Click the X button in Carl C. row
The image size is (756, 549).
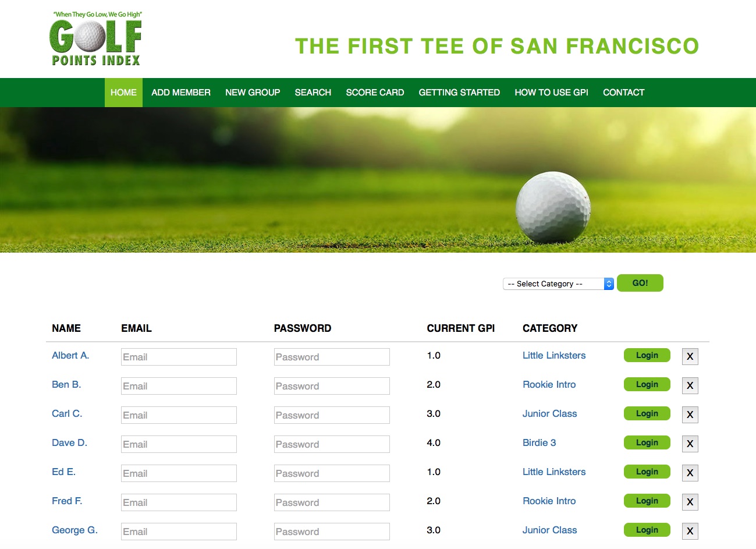[690, 415]
